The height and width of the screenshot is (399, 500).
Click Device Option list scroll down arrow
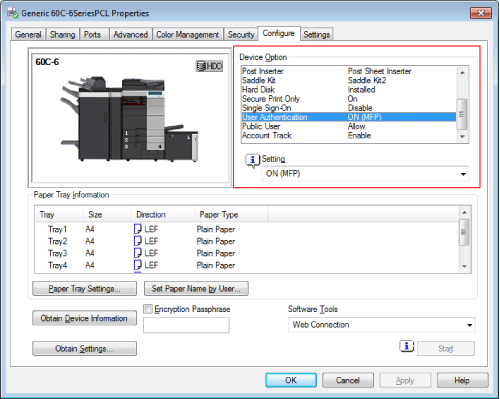(x=462, y=136)
